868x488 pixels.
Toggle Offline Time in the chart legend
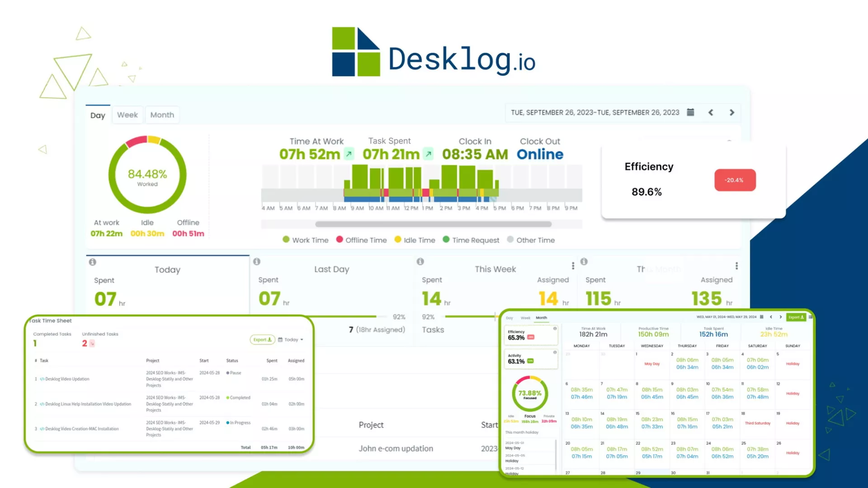point(361,240)
